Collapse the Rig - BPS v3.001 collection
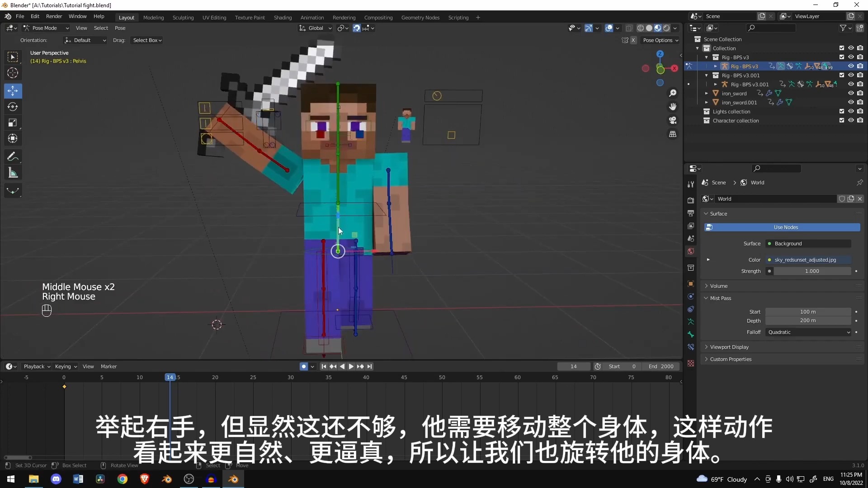This screenshot has width=868, height=488. 708,75
